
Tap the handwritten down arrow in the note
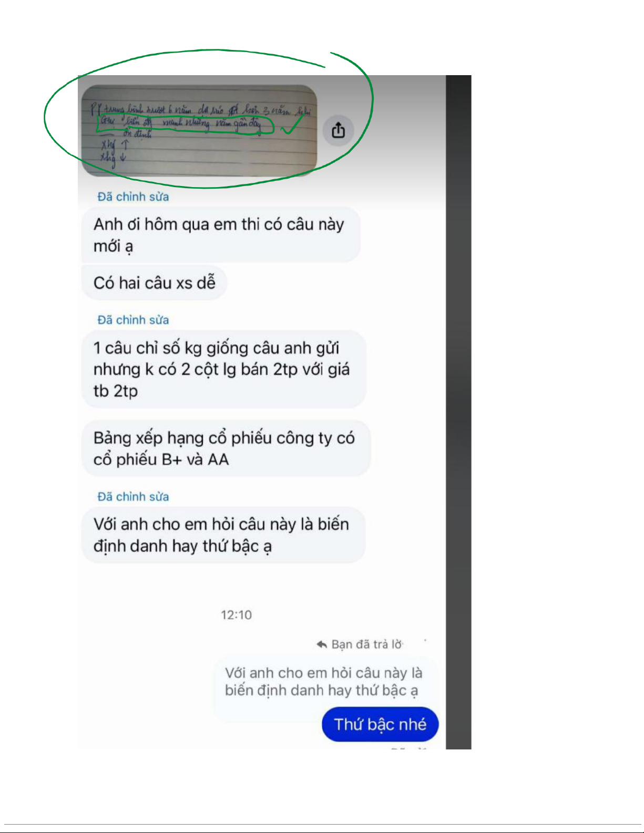123,157
